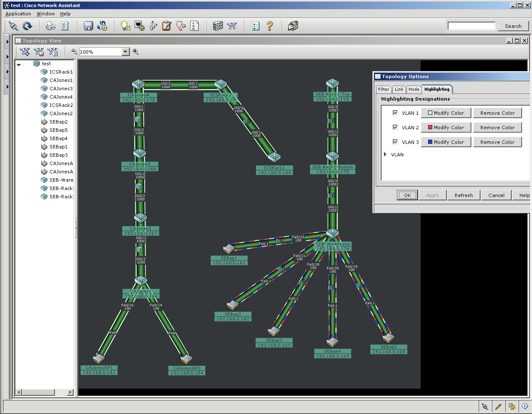
Task: Click the plug icon in status bar
Action: [485, 407]
